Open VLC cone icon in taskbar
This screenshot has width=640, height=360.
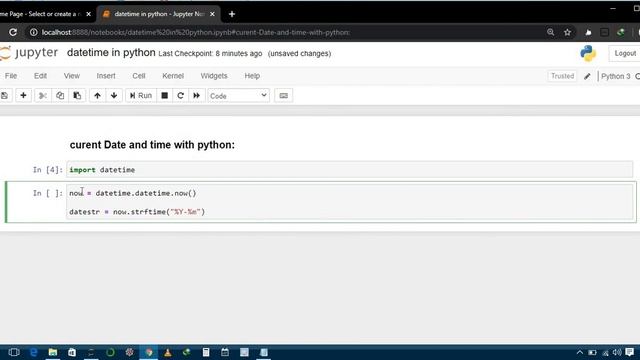[168, 352]
